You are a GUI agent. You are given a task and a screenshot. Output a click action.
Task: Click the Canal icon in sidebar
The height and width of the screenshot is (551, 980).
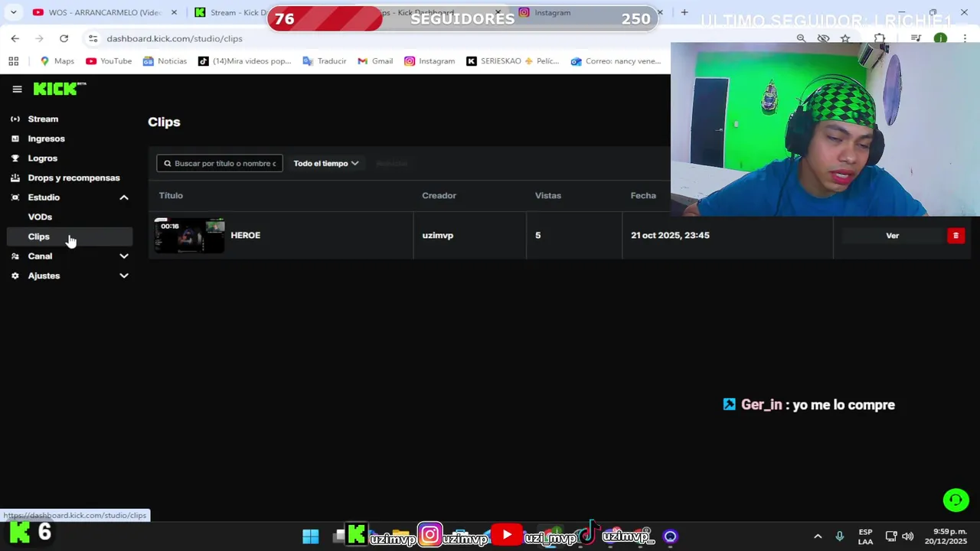point(15,256)
